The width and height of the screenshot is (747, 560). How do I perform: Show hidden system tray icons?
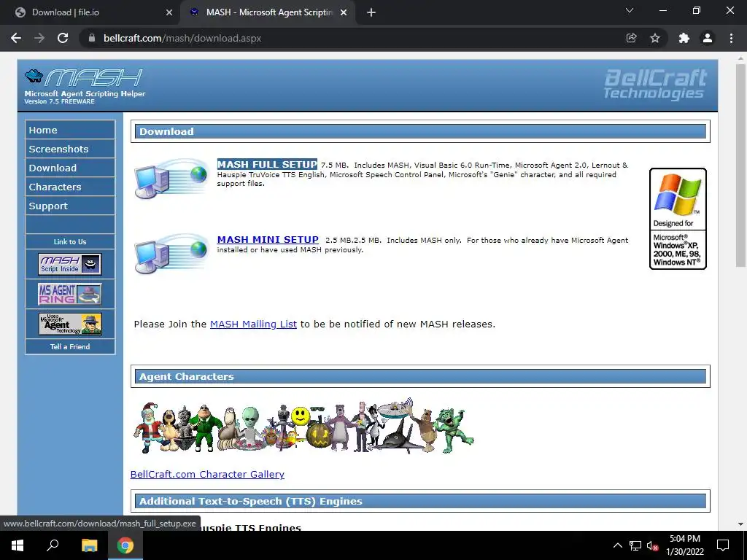click(x=617, y=545)
